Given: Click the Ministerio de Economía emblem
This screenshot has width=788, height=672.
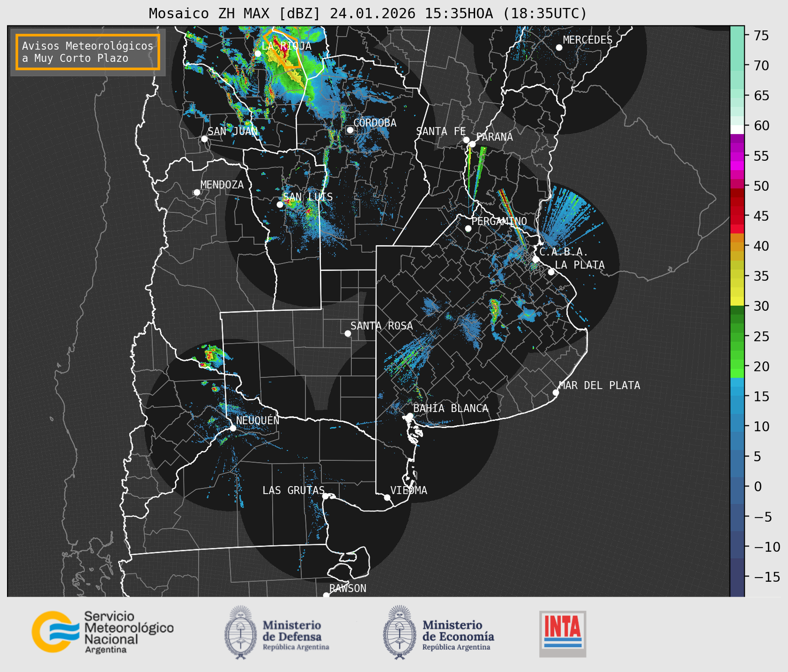Looking at the screenshot, I should pos(399,632).
